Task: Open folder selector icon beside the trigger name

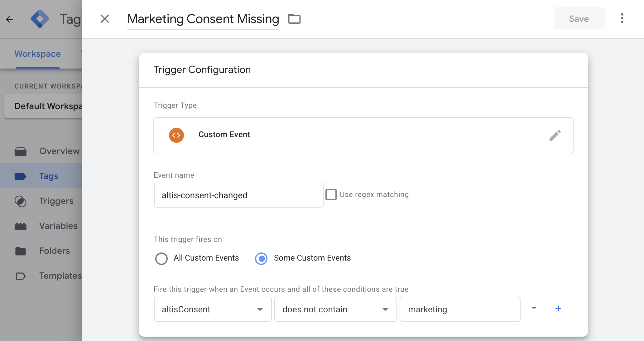Action: [294, 19]
